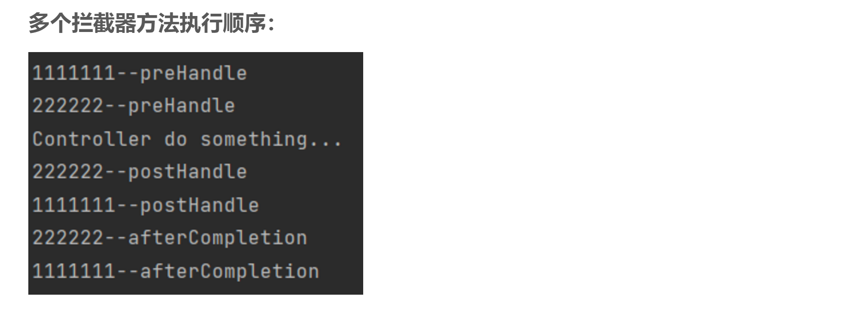Viewport: 868px width, 323px height.
Task: Click the word something... in the console output
Action: 271,139
